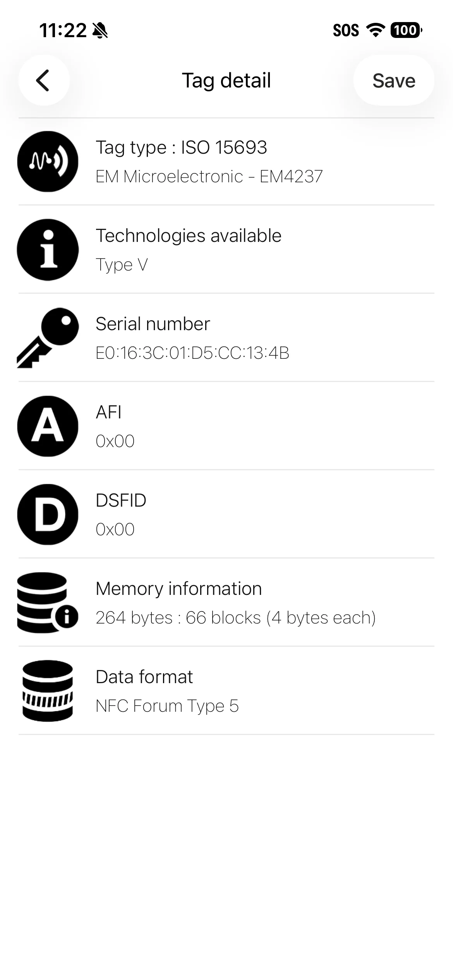The image size is (453, 980).
Task: Tap the circled A icon for AFI
Action: (x=48, y=426)
